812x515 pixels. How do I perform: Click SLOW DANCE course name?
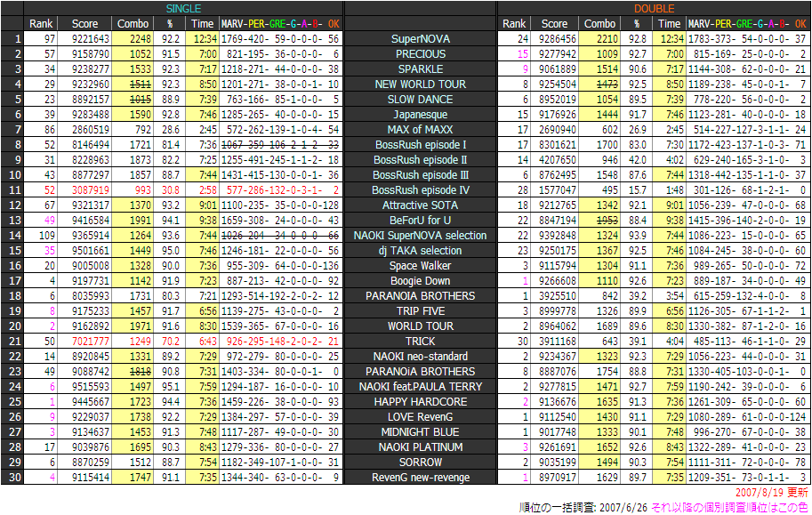tap(420, 100)
